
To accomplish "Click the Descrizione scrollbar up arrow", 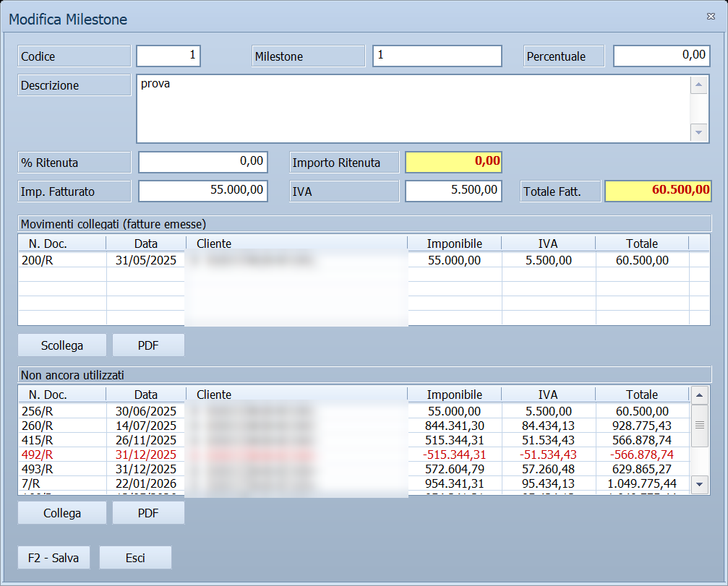I will coord(699,85).
